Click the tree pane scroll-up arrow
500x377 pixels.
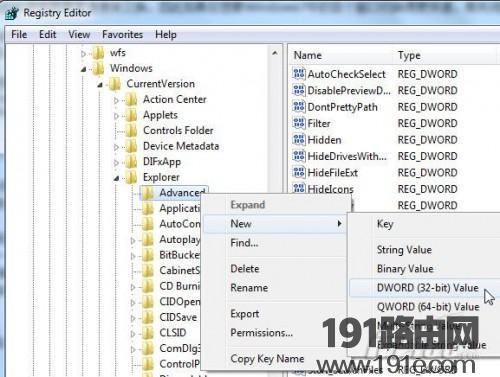[x=275, y=53]
